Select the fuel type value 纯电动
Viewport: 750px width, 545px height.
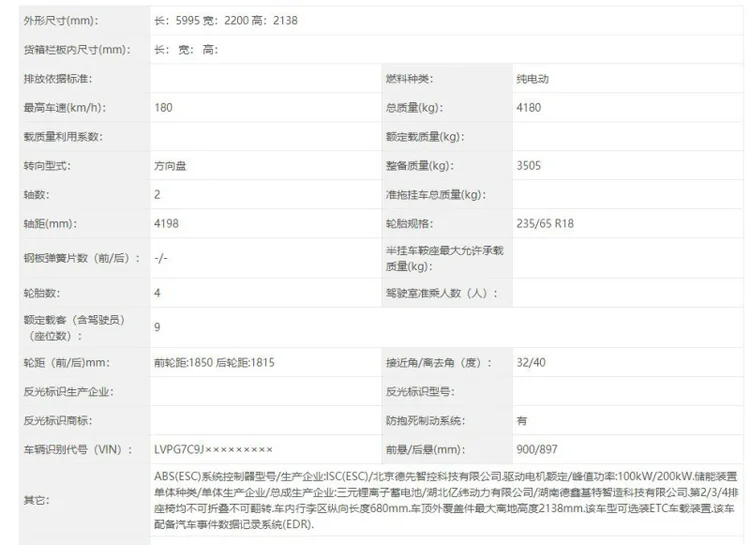tap(532, 79)
